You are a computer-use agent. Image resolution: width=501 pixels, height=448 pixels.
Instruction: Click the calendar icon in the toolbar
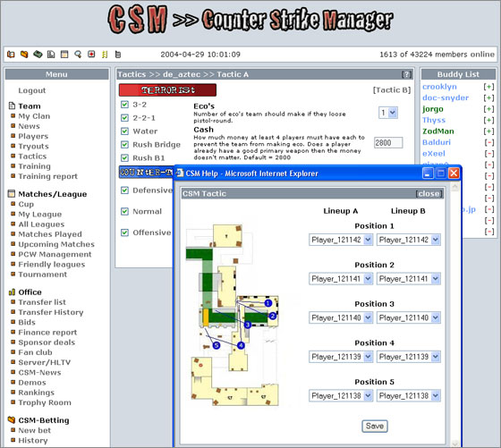tap(64, 55)
